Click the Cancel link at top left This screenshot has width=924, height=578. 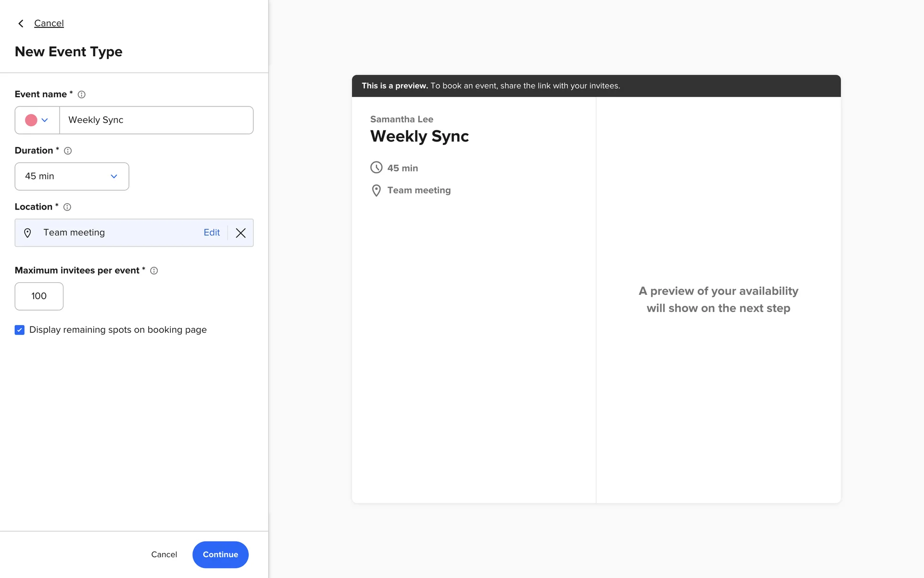click(x=49, y=23)
